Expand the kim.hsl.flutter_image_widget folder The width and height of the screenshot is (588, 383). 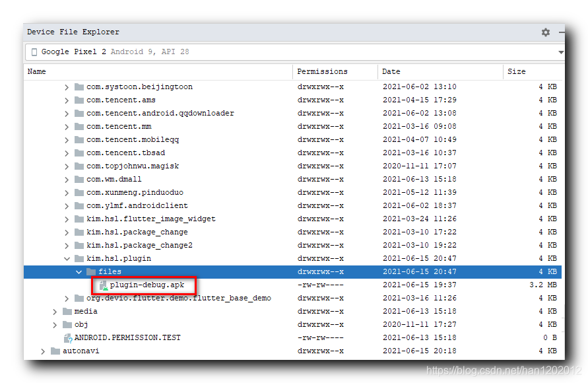tap(67, 219)
